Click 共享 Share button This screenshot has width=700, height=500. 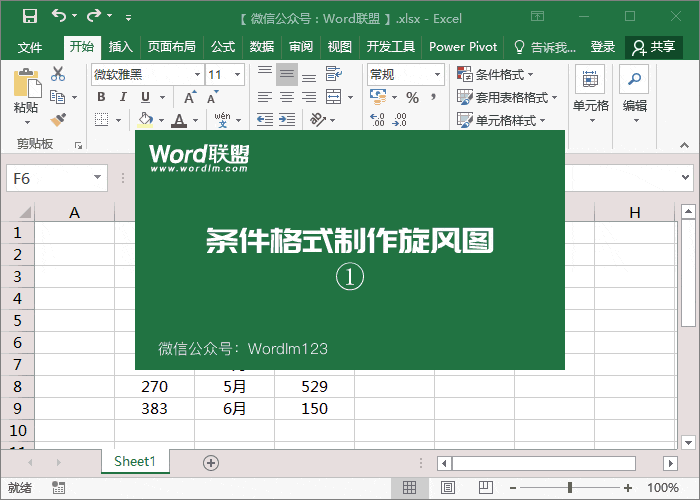point(654,47)
